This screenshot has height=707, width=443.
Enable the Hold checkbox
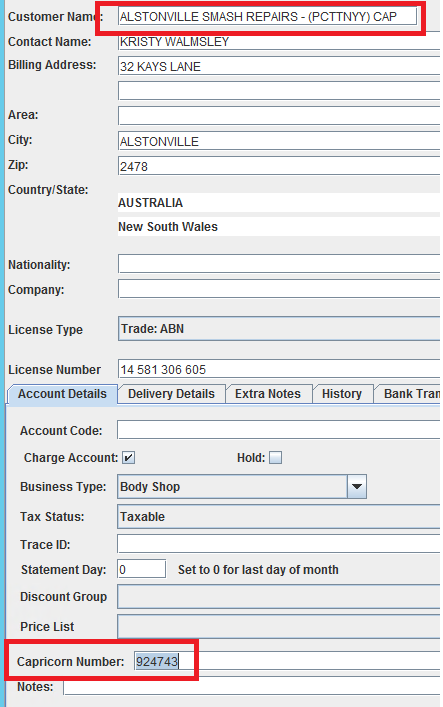(275, 458)
